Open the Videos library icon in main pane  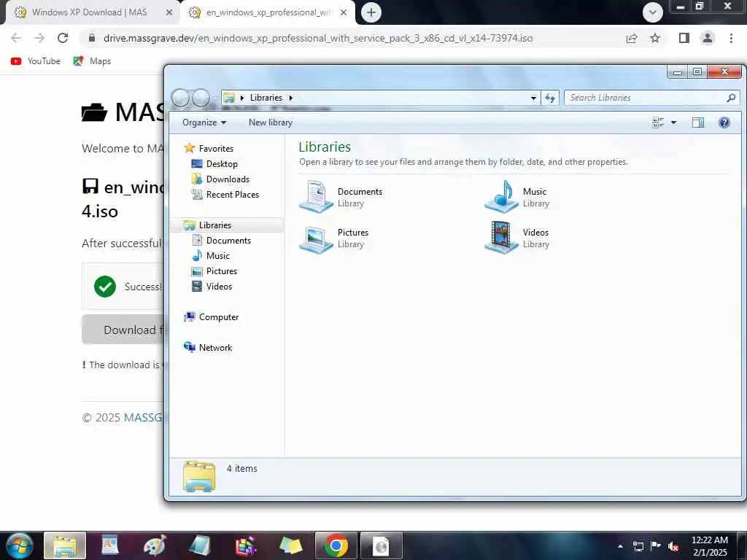(501, 237)
